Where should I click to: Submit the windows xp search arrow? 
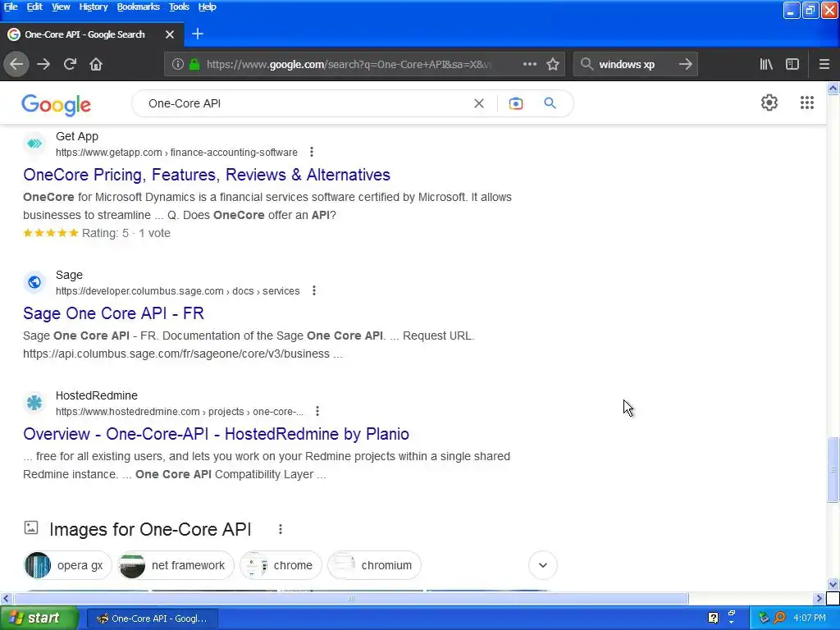click(x=685, y=64)
